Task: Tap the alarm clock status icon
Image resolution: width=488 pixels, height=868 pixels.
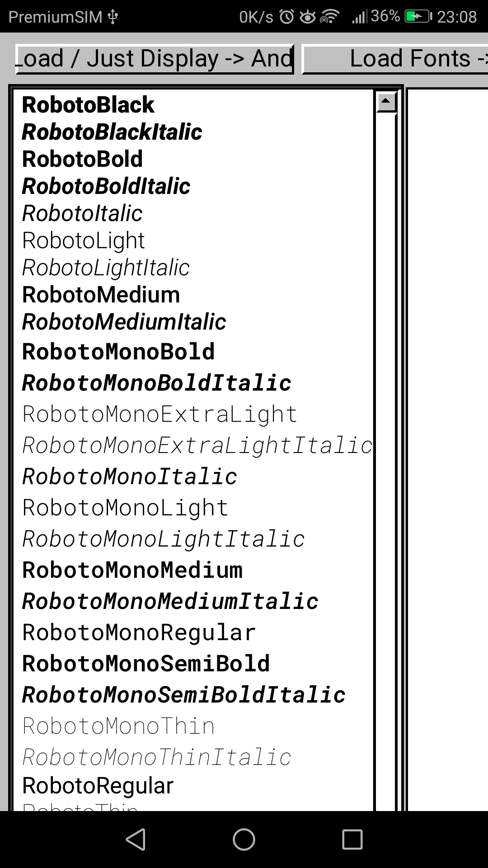Action: pyautogui.click(x=287, y=17)
